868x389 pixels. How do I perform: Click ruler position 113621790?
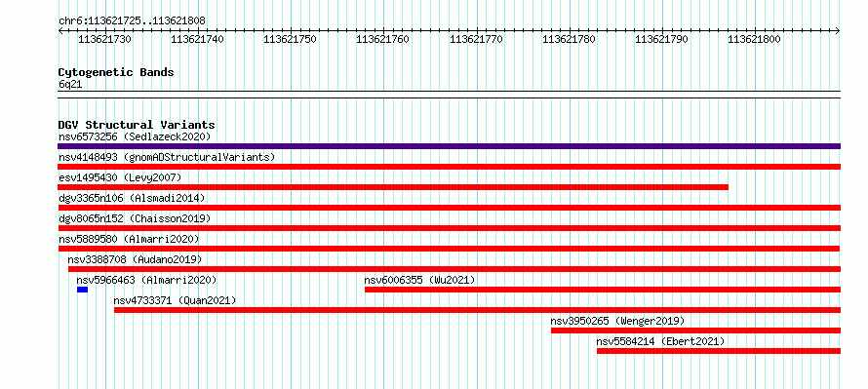pyautogui.click(x=661, y=39)
